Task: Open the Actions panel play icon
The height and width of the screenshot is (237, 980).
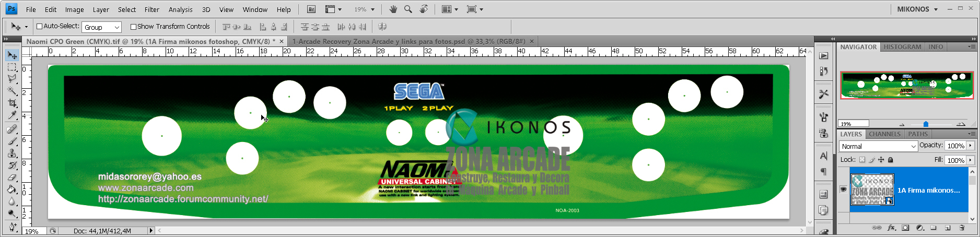Action: (824, 56)
